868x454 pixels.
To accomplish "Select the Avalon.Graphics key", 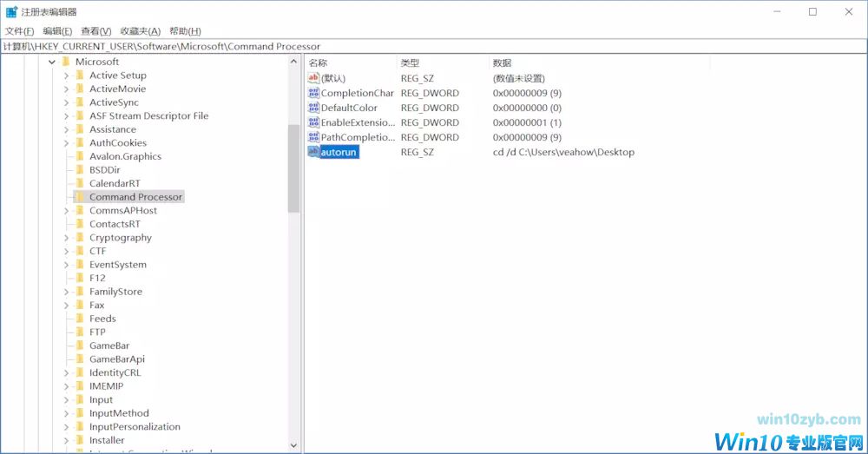I will pyautogui.click(x=125, y=156).
